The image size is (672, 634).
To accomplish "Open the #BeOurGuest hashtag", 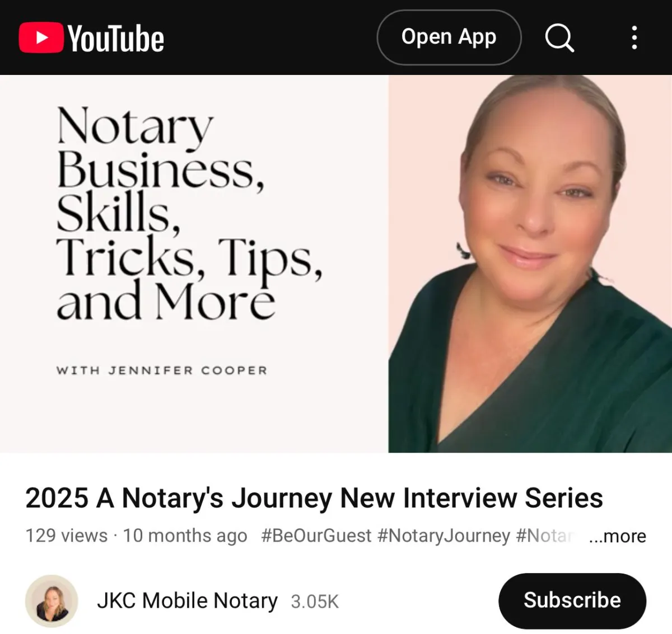I will point(316,536).
